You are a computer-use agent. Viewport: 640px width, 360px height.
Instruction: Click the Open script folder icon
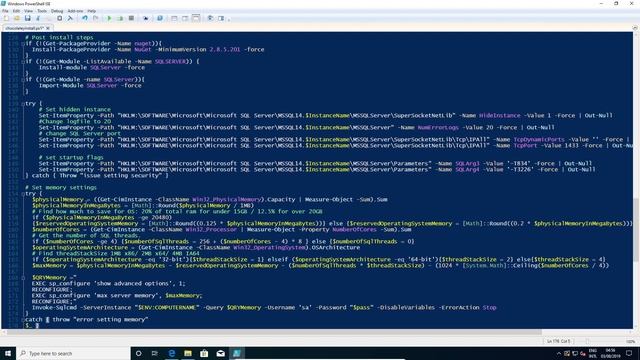click(17, 18)
